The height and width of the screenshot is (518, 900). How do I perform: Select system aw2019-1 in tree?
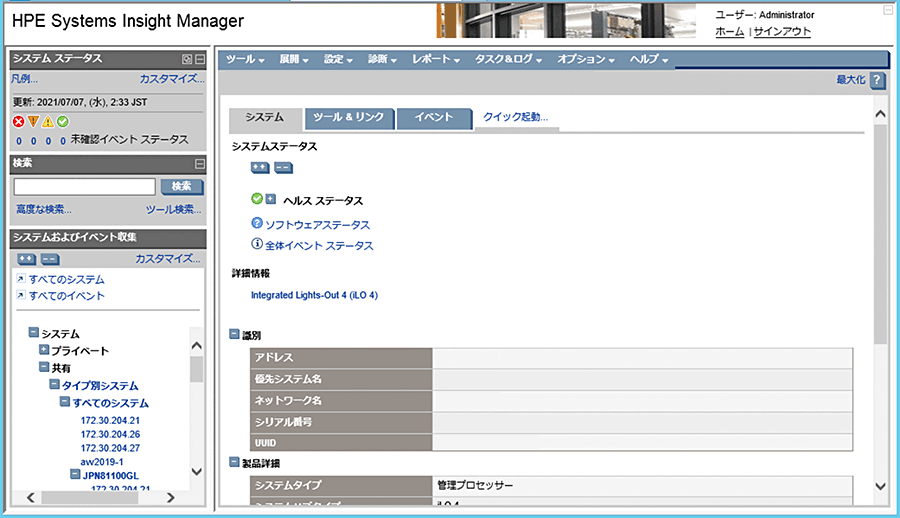(x=102, y=462)
